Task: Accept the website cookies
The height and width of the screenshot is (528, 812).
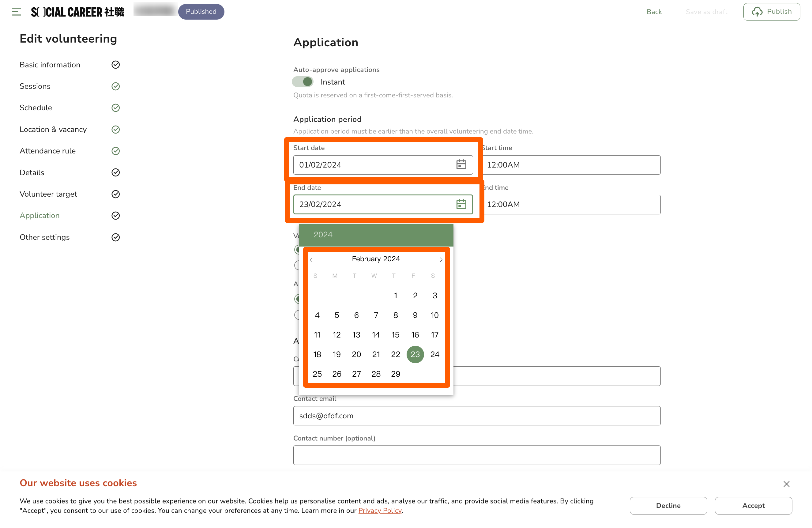Action: (x=753, y=505)
